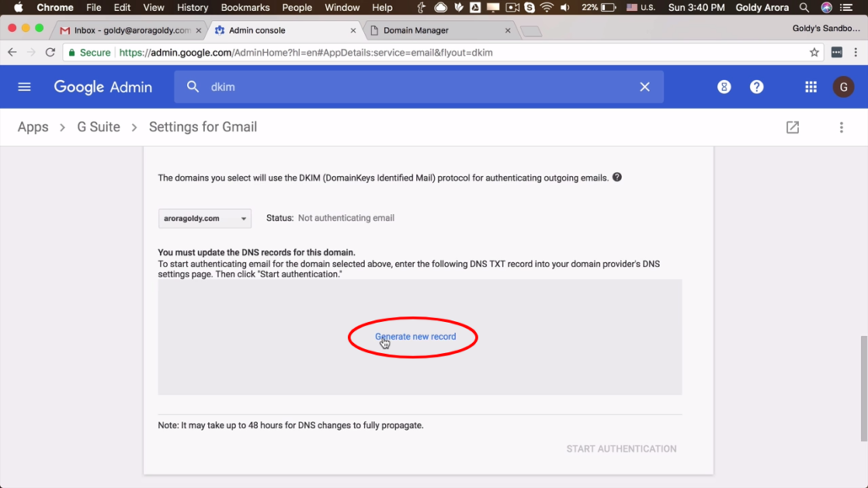Click the START AUTHENTICATION button
The height and width of the screenshot is (488, 868).
(x=621, y=448)
